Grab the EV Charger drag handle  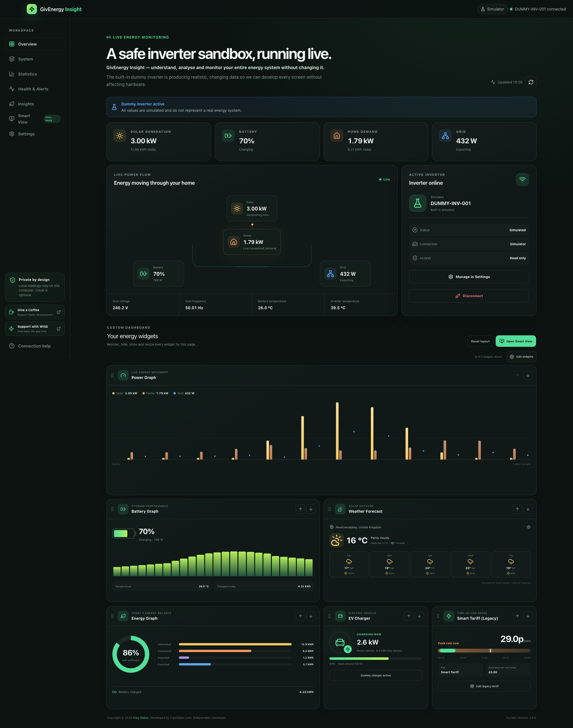pos(329,616)
